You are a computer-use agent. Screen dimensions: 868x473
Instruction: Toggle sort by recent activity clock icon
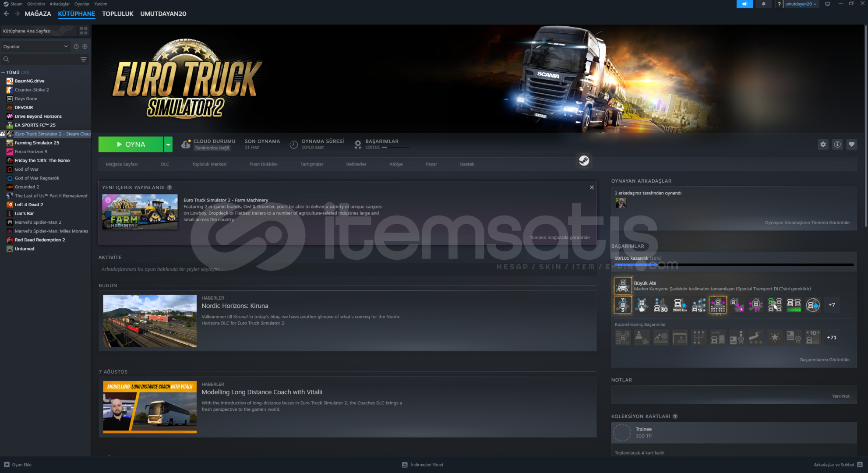[x=76, y=46]
